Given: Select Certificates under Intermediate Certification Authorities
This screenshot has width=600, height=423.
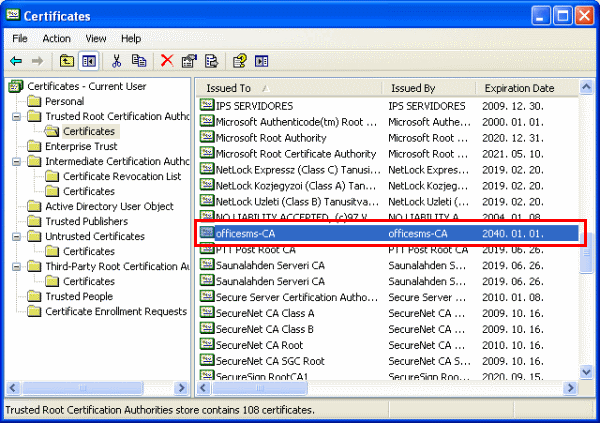Looking at the screenshot, I should (89, 191).
